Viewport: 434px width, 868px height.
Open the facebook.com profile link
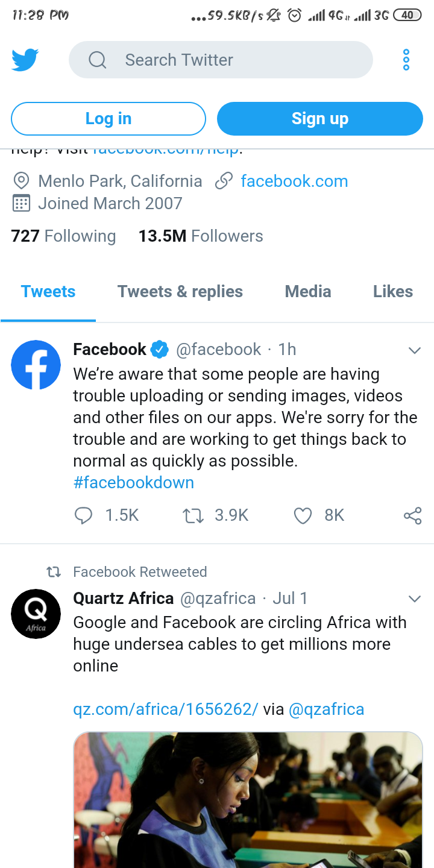294,181
